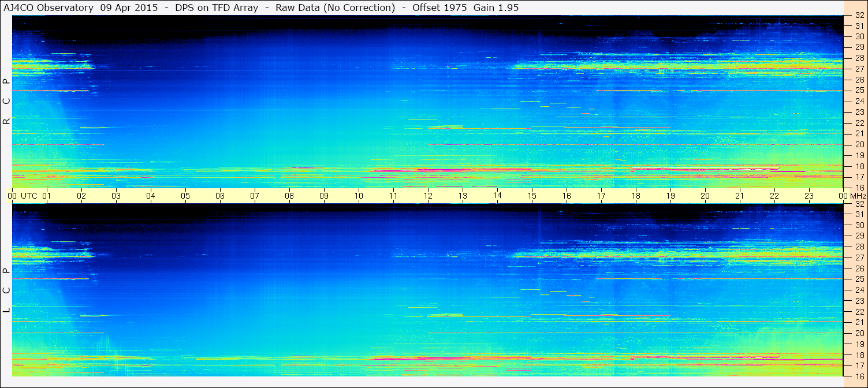This screenshot has height=388, width=868.
Task: Click the 28 MHz tick on the RCP panel
Action: click(x=859, y=58)
